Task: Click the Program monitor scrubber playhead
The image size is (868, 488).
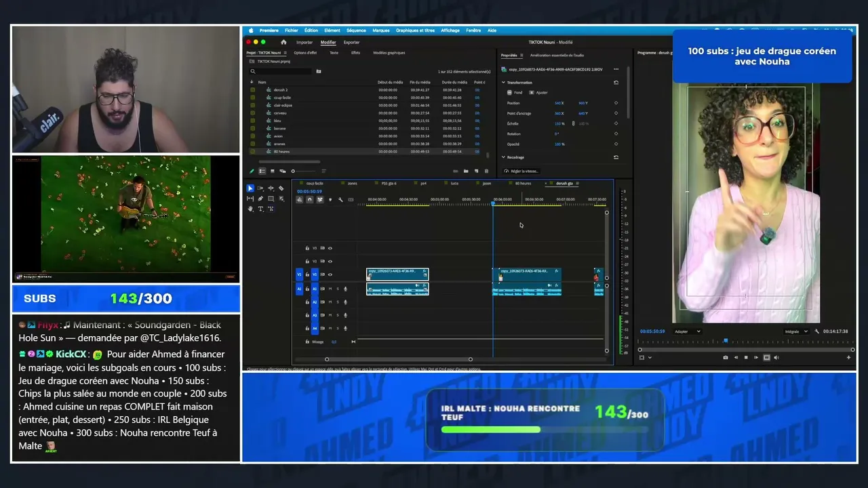Action: click(725, 341)
